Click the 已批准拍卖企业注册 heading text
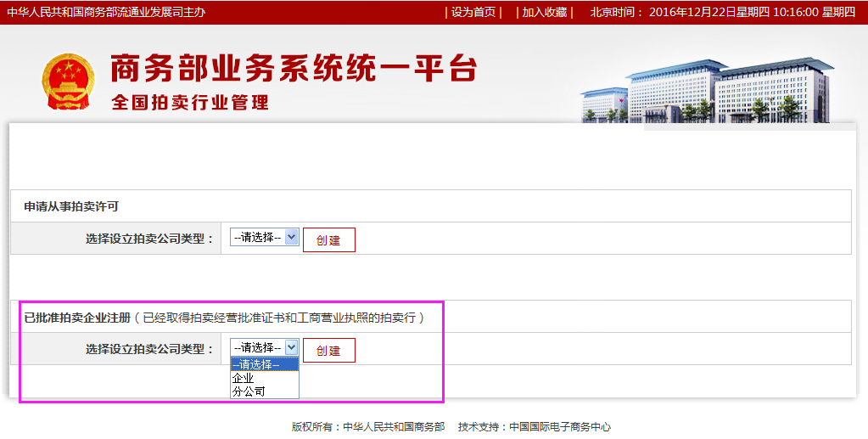 [77, 318]
